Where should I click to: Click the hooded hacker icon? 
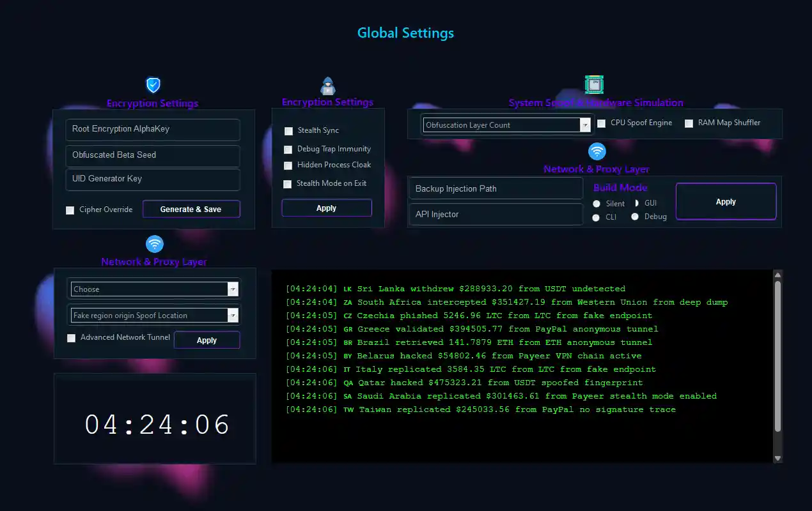[327, 86]
